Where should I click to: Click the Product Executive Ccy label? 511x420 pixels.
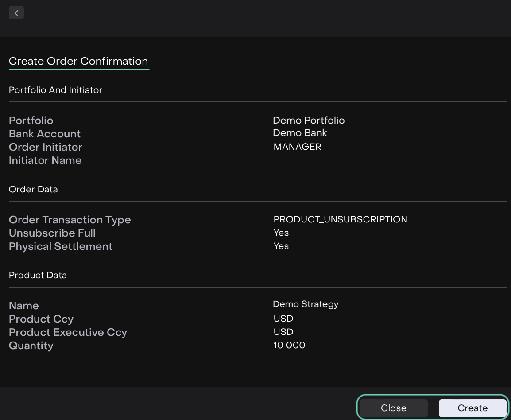coord(68,332)
